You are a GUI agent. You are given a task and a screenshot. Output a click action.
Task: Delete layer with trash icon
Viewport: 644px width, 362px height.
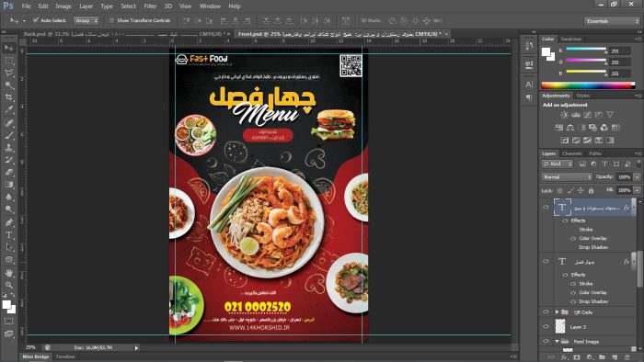point(627,357)
